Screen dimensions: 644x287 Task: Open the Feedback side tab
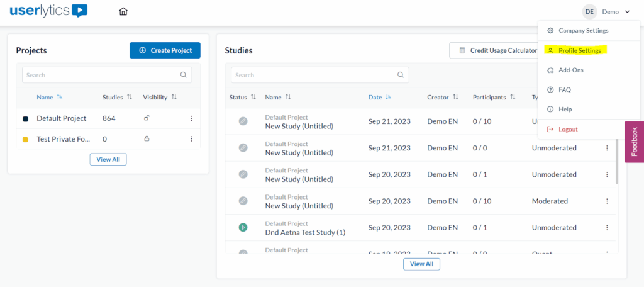(634, 142)
